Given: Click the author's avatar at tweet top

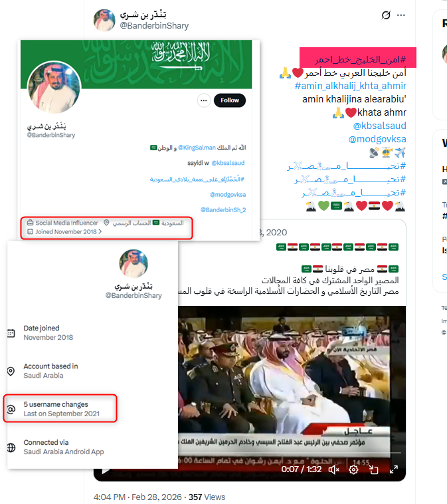Looking at the screenshot, I should [x=104, y=20].
